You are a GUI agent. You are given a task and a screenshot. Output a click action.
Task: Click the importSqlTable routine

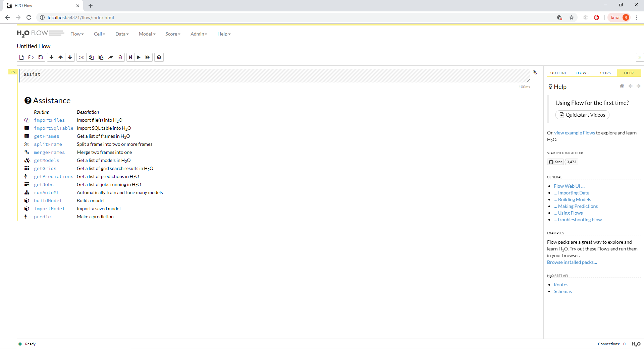coord(53,128)
